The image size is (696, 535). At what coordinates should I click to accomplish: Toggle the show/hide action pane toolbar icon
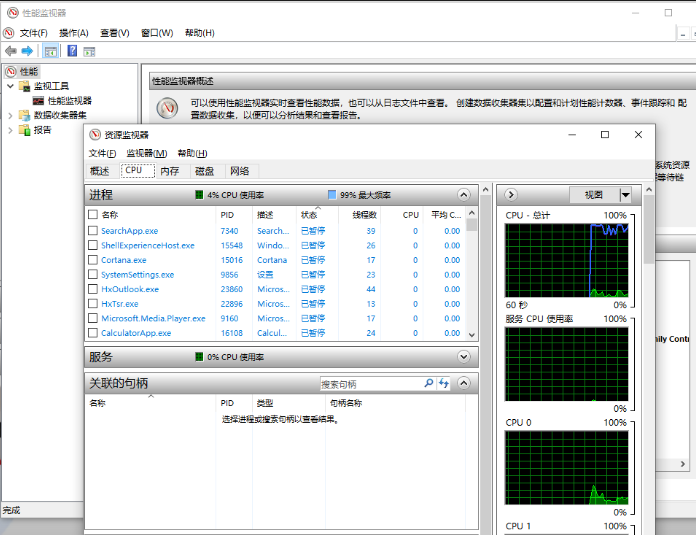pos(89,52)
